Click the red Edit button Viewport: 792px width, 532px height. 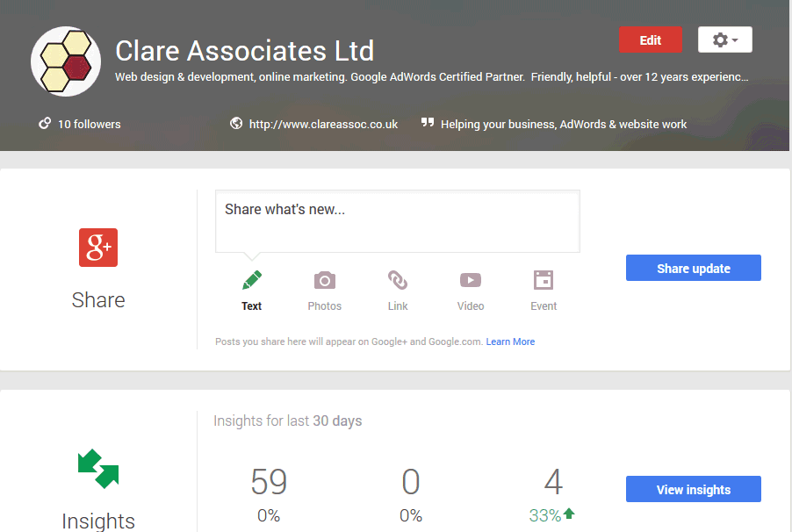pos(650,40)
